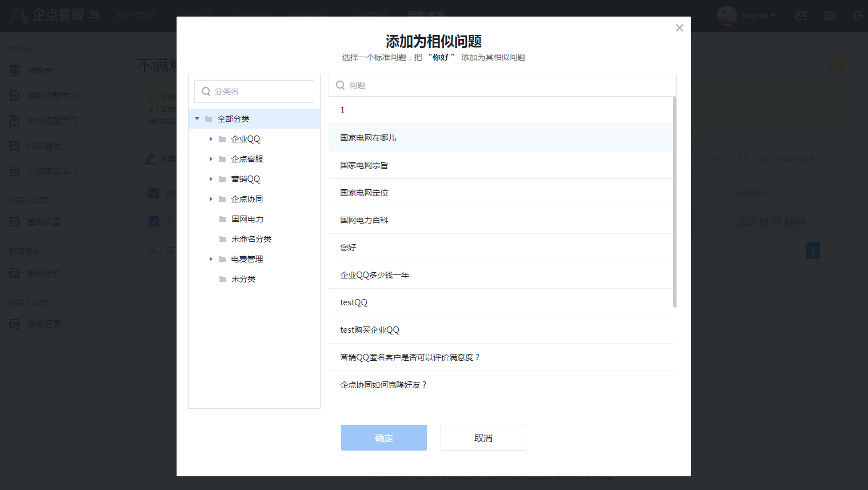Image resolution: width=868 pixels, height=490 pixels.
Task: Select the 全部分类 folder icon
Action: pos(209,119)
